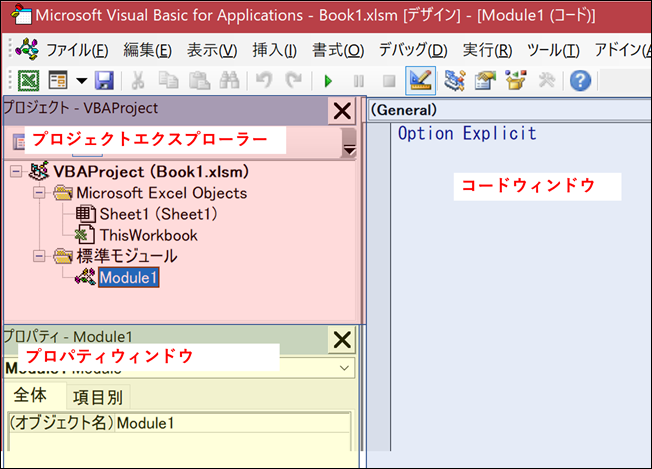This screenshot has width=652, height=469.
Task: Open the Properties Window toolbar icon
Action: tap(485, 80)
